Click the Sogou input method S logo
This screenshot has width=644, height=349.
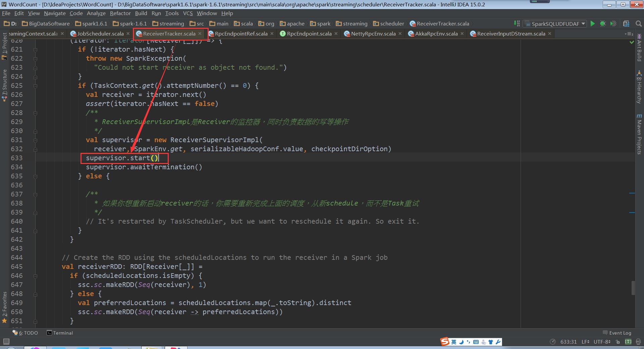pyautogui.click(x=445, y=342)
